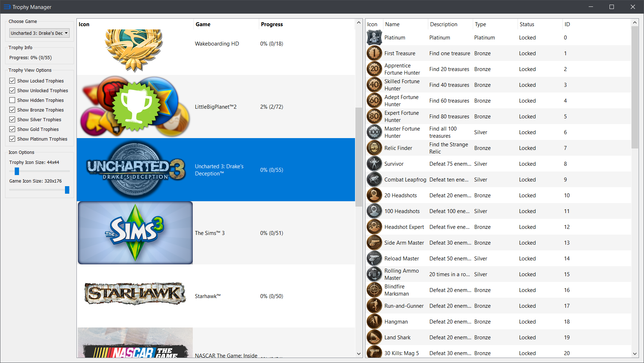
Task: Toggle Show Locked Trophies checkbox
Action: tap(12, 81)
